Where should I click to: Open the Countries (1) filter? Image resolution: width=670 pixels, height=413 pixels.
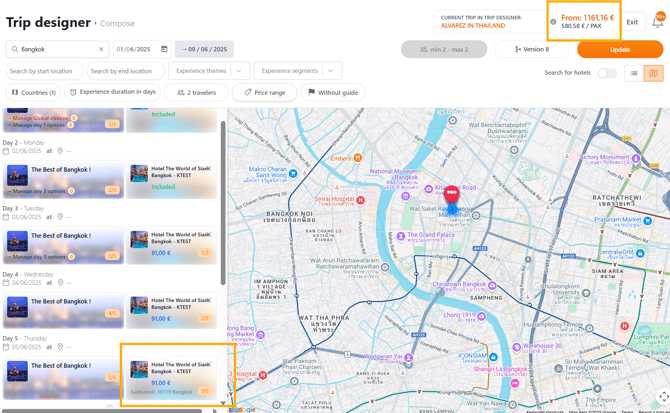33,92
